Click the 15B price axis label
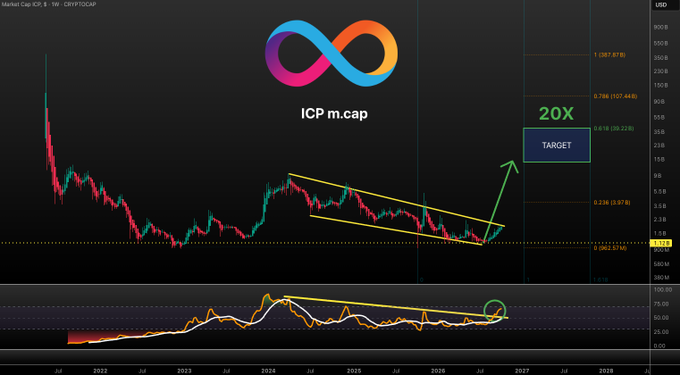The height and width of the screenshot is (375, 680). (659, 160)
